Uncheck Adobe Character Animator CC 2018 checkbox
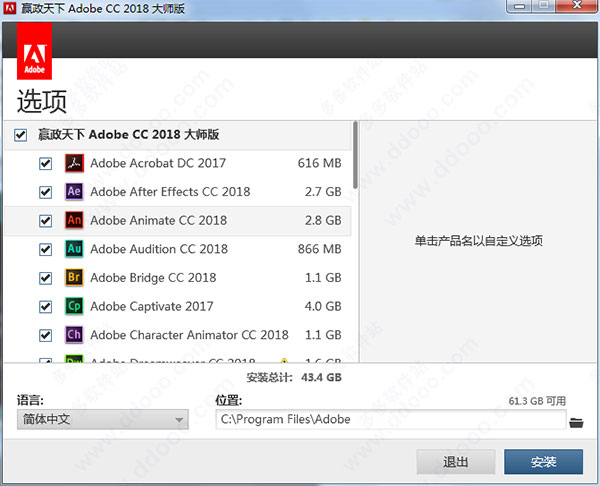The image size is (600, 486). click(46, 336)
